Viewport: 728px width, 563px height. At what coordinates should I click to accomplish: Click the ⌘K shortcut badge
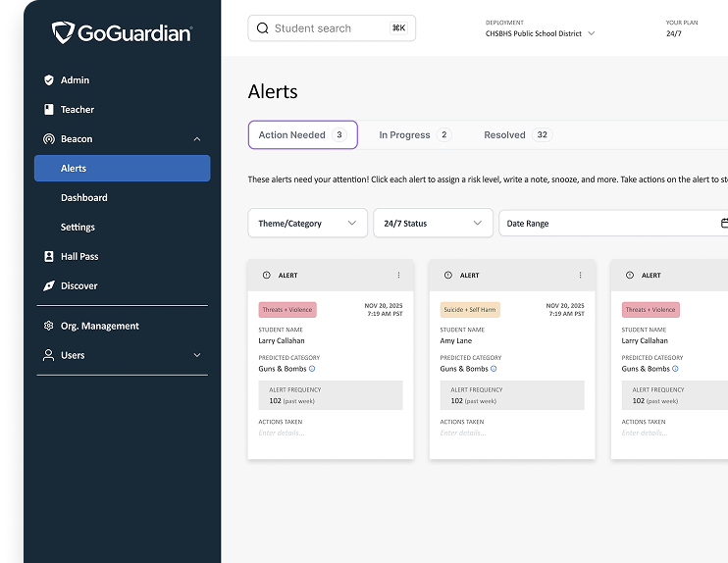[398, 27]
